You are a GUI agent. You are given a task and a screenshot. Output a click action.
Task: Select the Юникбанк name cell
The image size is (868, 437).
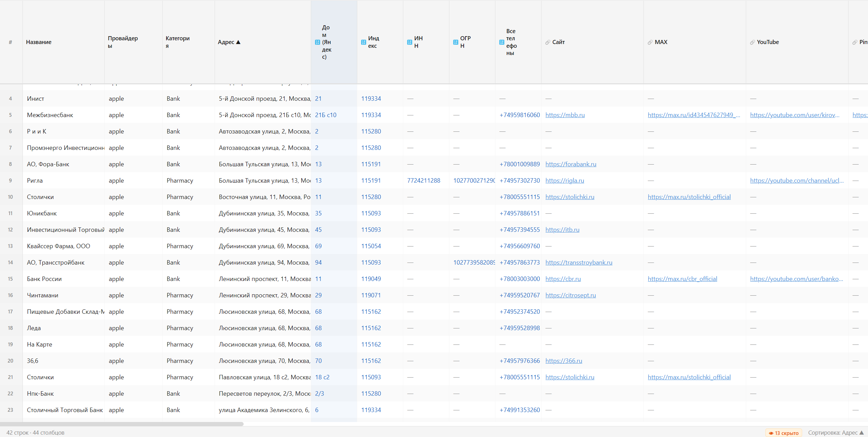[63, 213]
